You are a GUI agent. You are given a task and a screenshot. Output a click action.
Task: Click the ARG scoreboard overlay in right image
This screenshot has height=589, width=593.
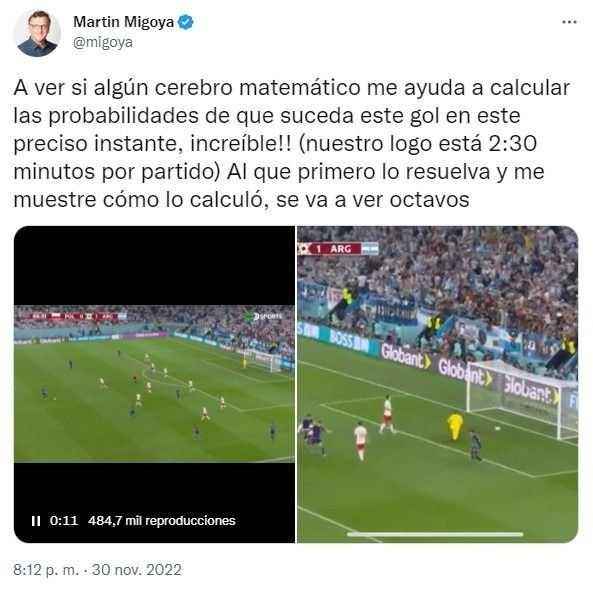[338, 249]
